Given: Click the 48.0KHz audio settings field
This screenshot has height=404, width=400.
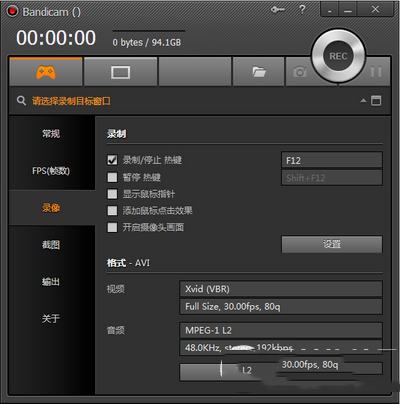Looking at the screenshot, I should 281,348.
